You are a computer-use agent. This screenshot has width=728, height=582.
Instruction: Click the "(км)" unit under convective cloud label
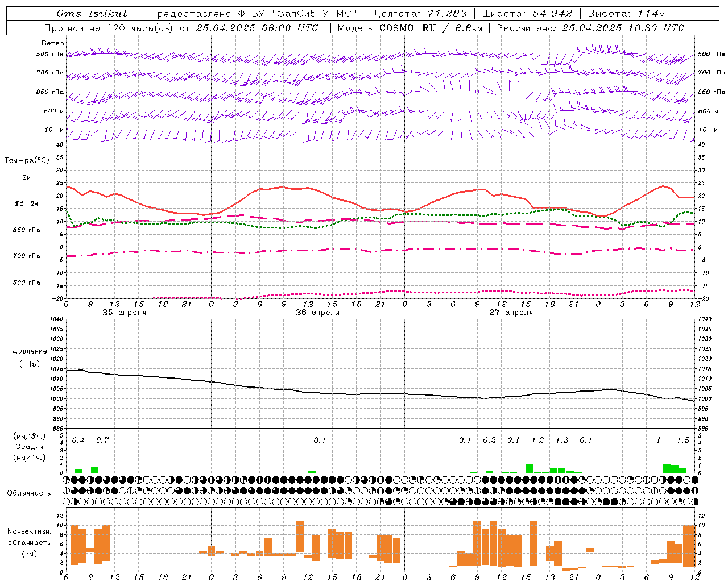pos(30,554)
